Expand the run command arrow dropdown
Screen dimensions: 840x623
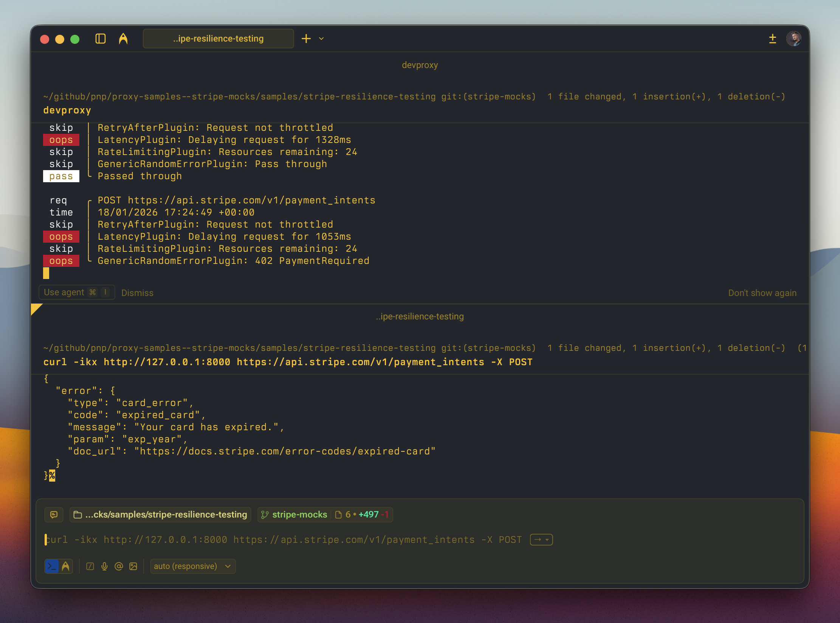[x=541, y=539]
